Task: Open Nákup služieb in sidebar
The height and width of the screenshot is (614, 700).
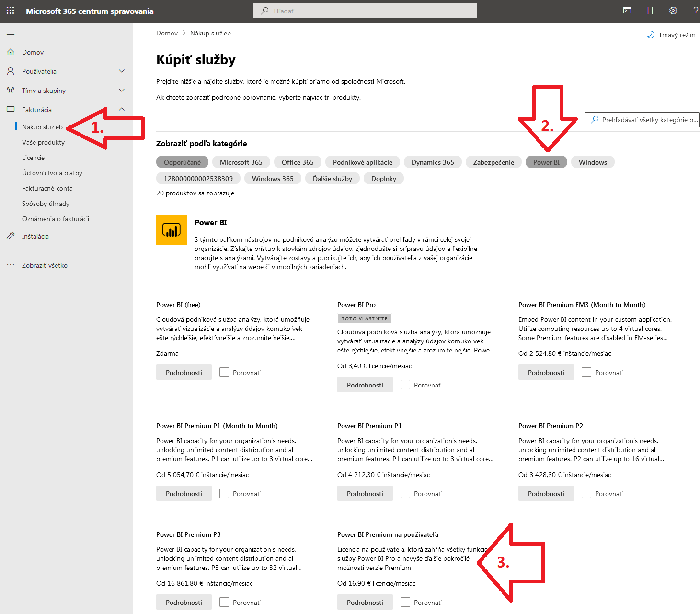Action: click(42, 127)
